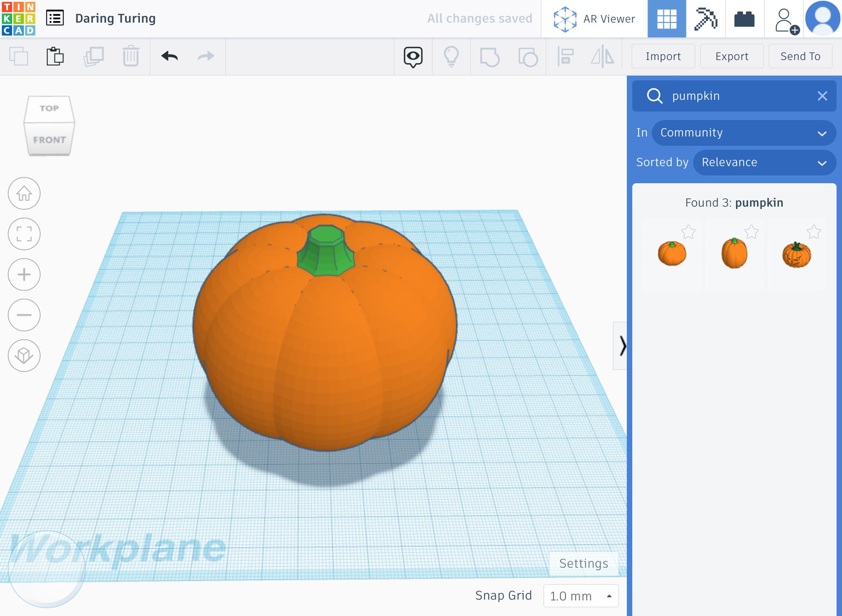Click the Tinkercad logo icon
842x616 pixels.
pyautogui.click(x=18, y=18)
